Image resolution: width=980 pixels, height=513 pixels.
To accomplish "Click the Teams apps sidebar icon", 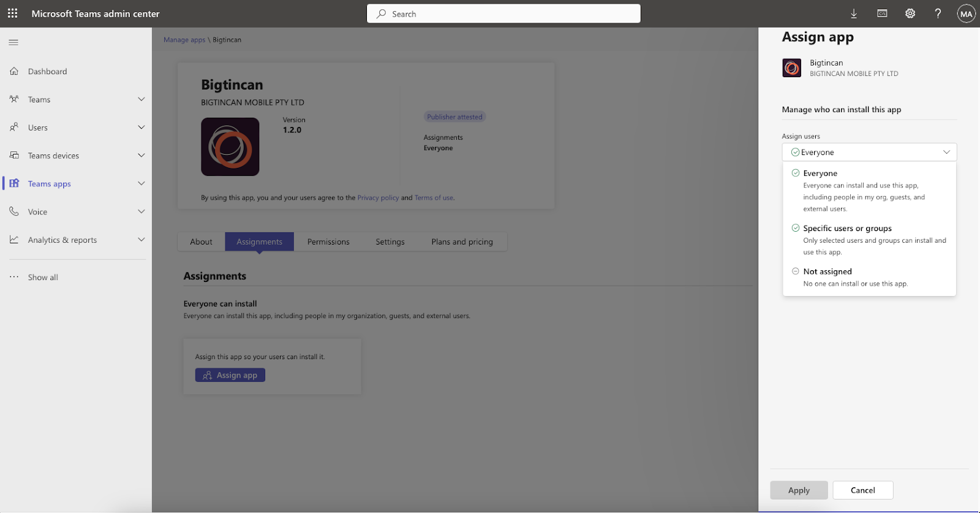I will pos(14,184).
